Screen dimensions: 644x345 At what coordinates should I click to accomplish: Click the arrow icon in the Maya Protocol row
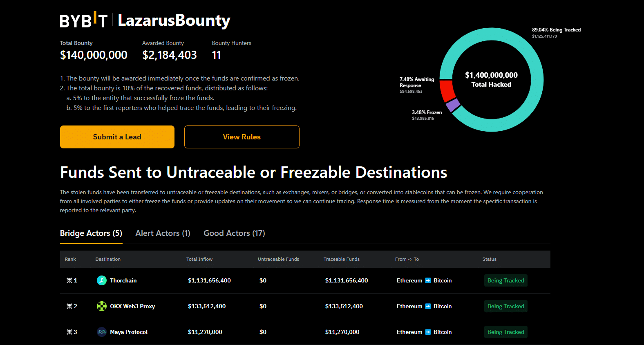(428, 332)
